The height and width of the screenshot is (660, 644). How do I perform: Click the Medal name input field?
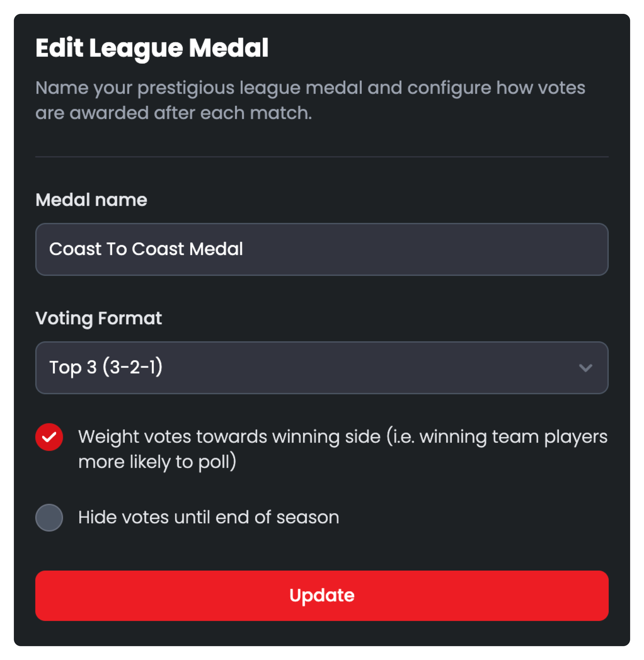pyautogui.click(x=322, y=249)
